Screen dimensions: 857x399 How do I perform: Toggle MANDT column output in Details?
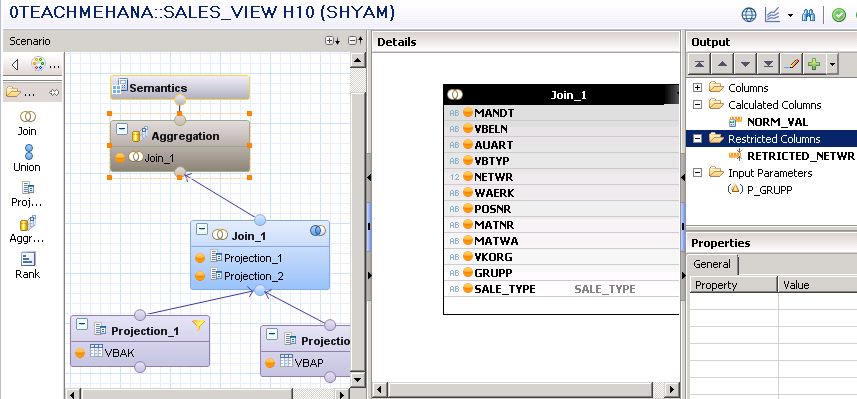(467, 113)
